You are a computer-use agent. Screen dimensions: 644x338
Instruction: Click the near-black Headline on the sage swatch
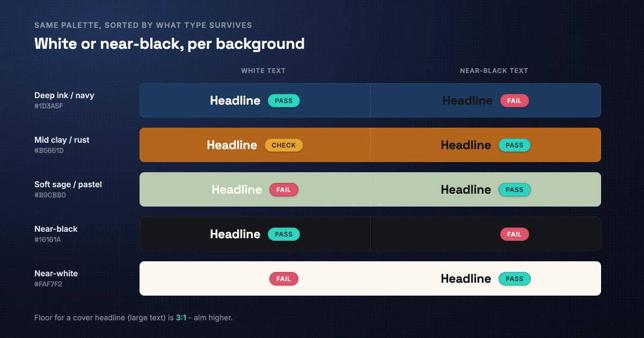(466, 189)
